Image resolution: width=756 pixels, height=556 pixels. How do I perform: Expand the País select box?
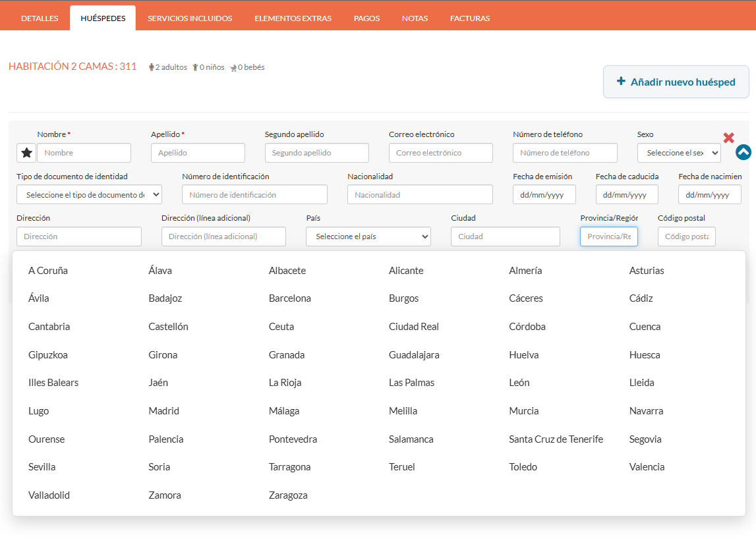[x=368, y=236]
